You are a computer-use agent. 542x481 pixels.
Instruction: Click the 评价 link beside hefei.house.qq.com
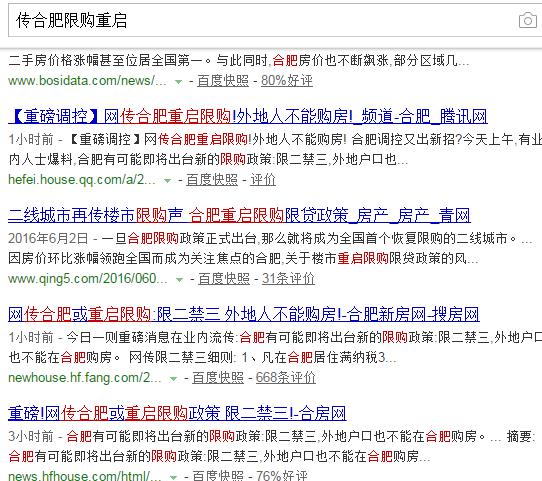(263, 180)
